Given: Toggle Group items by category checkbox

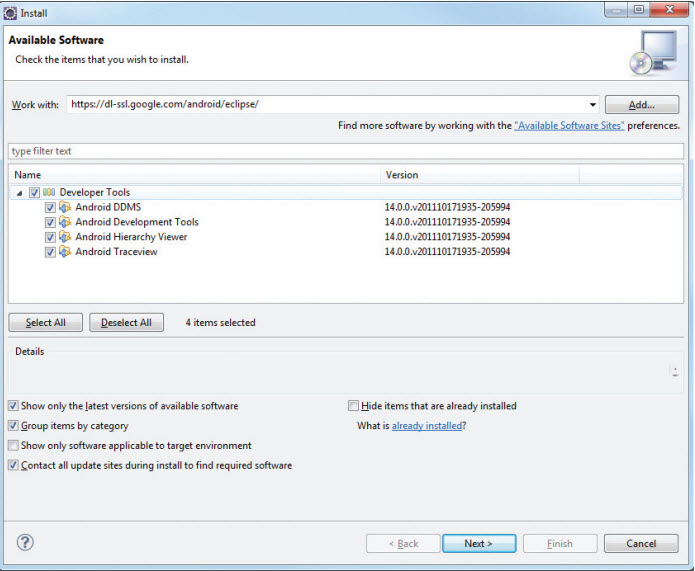Looking at the screenshot, I should (x=13, y=426).
